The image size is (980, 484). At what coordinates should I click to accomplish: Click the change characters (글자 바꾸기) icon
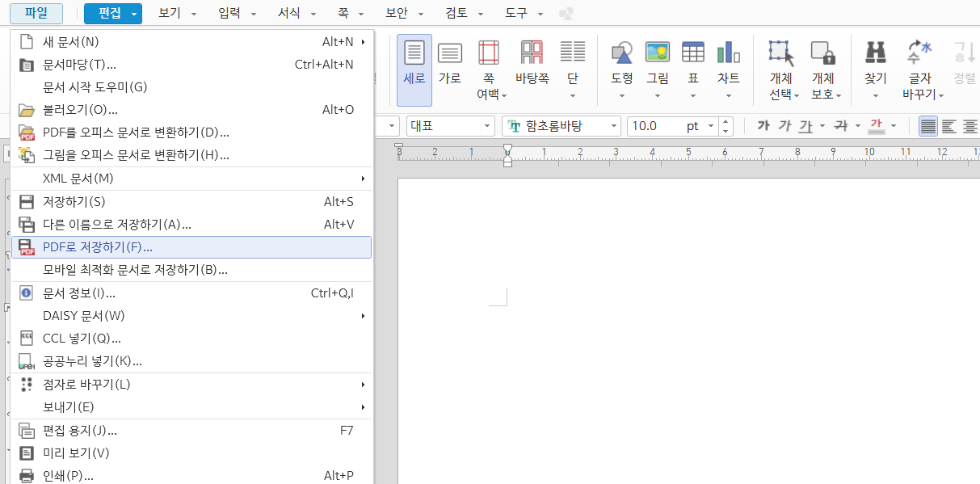(919, 53)
